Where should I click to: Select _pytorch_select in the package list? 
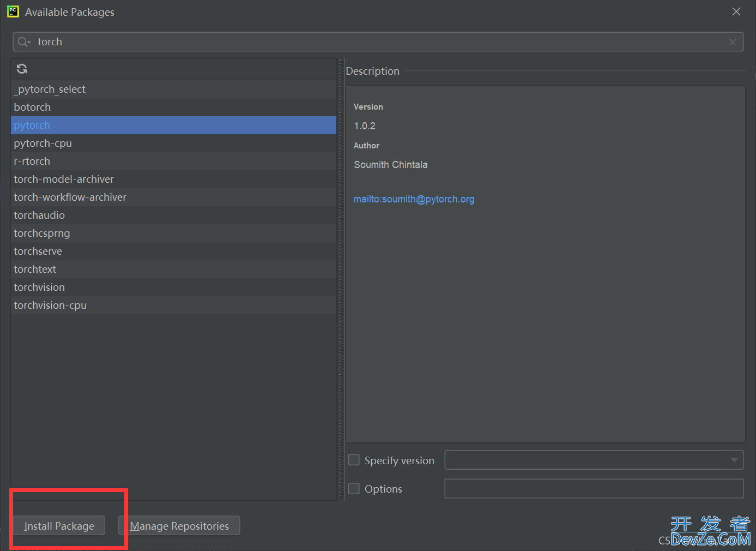(x=173, y=89)
